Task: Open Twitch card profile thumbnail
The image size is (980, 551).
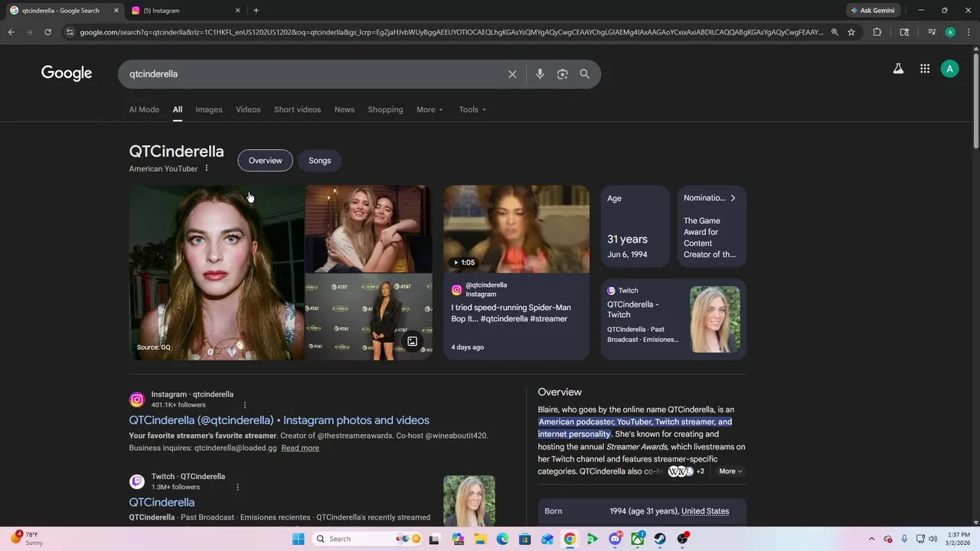Action: [715, 319]
